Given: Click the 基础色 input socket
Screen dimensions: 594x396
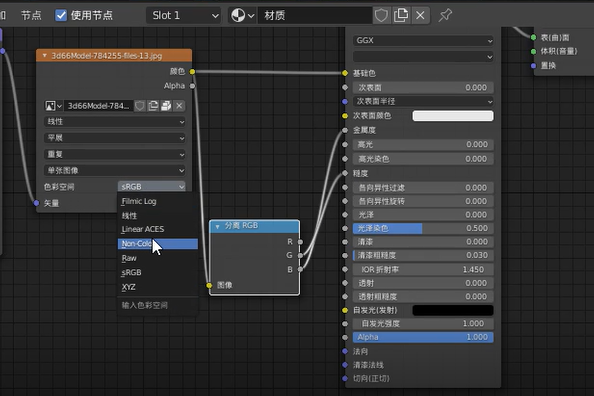Looking at the screenshot, I should tap(345, 73).
